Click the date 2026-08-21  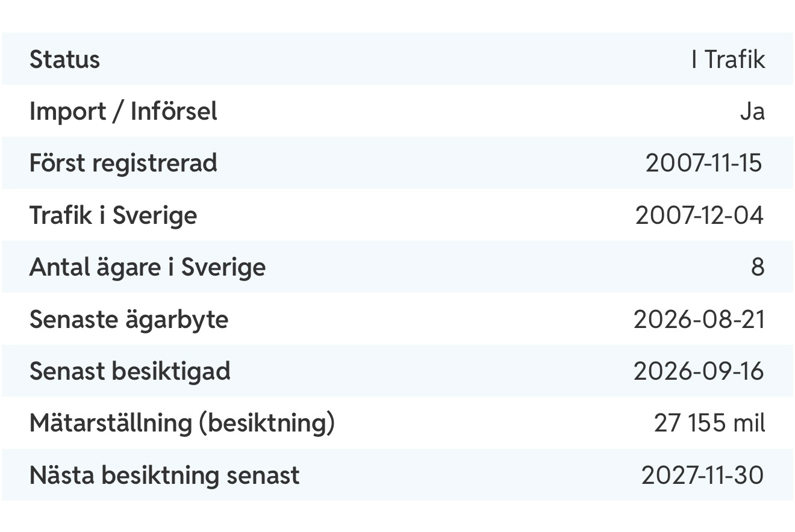tap(699, 319)
